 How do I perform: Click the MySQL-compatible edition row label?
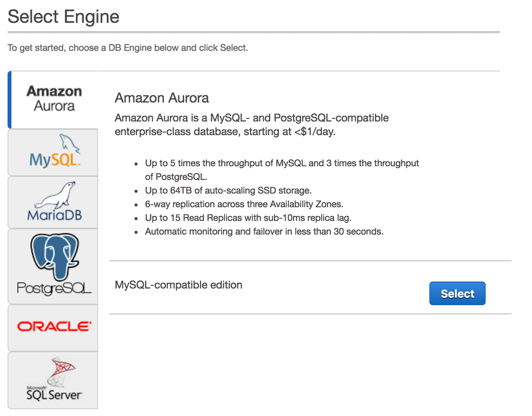pos(178,285)
